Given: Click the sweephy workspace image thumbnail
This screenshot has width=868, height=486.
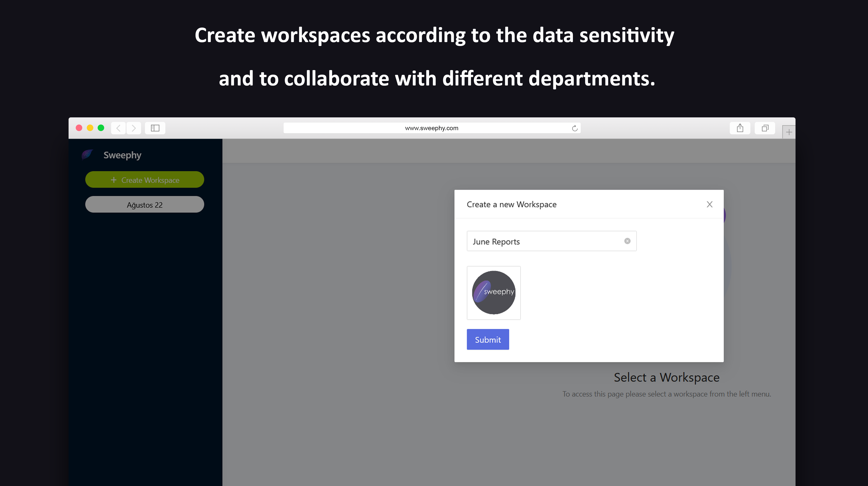Looking at the screenshot, I should (x=494, y=293).
